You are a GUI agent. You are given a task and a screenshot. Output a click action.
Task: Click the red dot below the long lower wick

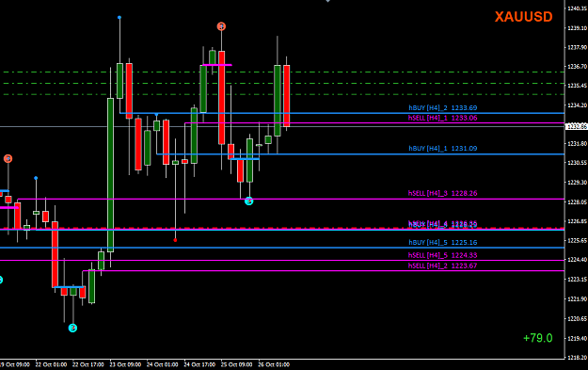(175, 240)
